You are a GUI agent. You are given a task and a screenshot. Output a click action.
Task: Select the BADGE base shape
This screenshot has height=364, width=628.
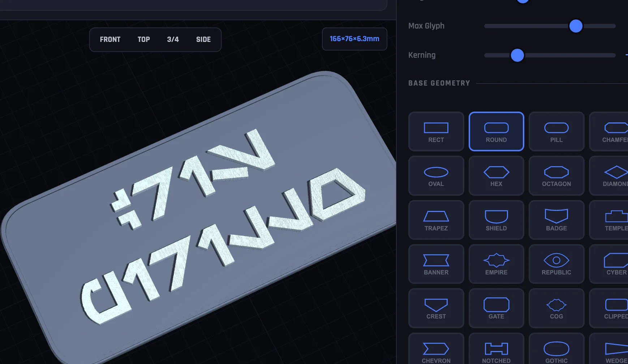tap(556, 220)
